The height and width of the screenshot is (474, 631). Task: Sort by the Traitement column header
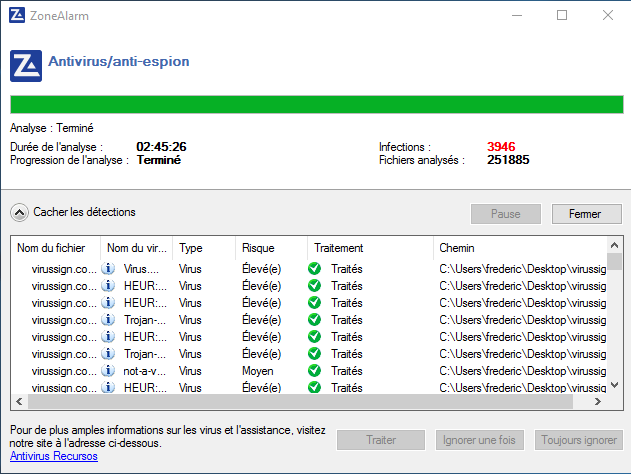coord(371,248)
